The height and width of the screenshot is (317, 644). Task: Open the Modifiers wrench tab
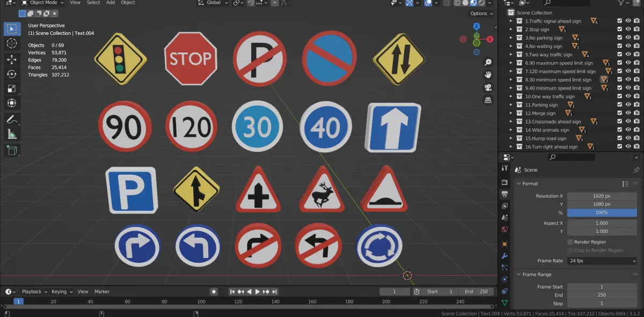pyautogui.click(x=504, y=255)
